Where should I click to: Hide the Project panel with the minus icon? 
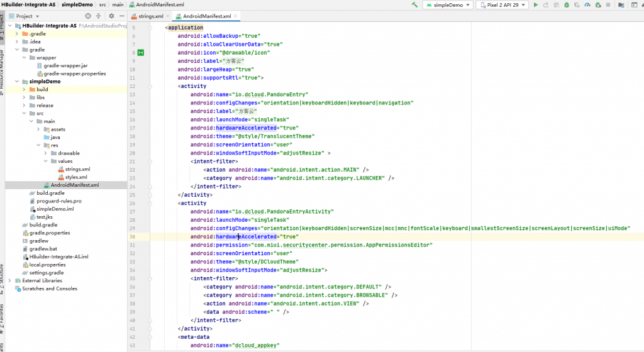(x=122, y=16)
